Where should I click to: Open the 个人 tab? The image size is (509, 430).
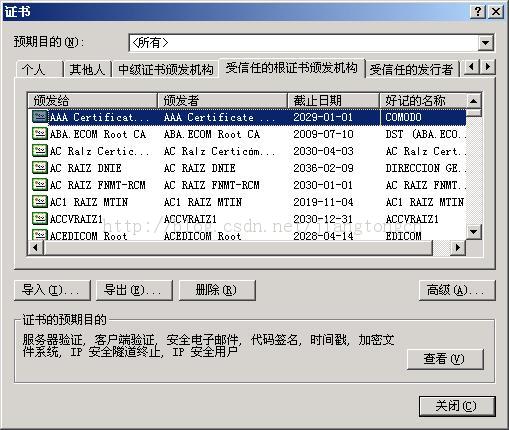click(x=39, y=69)
